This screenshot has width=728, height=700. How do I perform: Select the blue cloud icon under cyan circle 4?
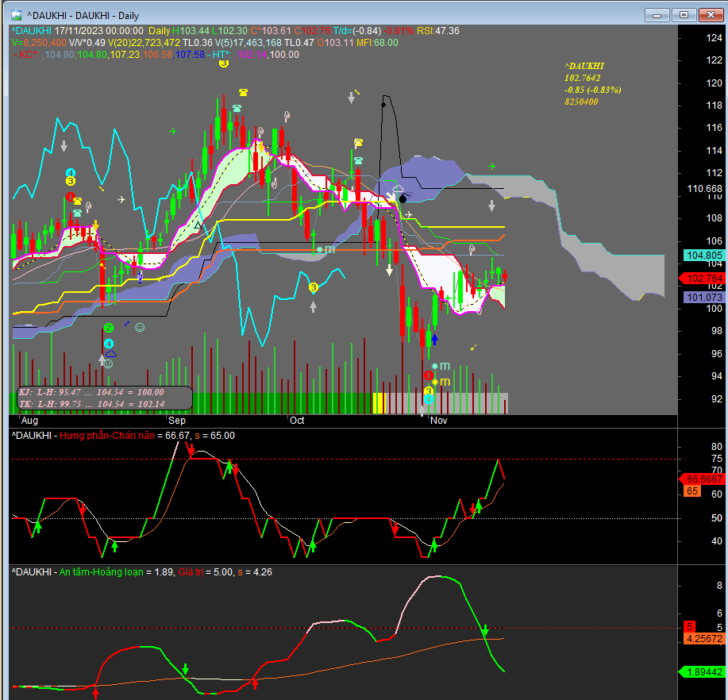(110, 353)
